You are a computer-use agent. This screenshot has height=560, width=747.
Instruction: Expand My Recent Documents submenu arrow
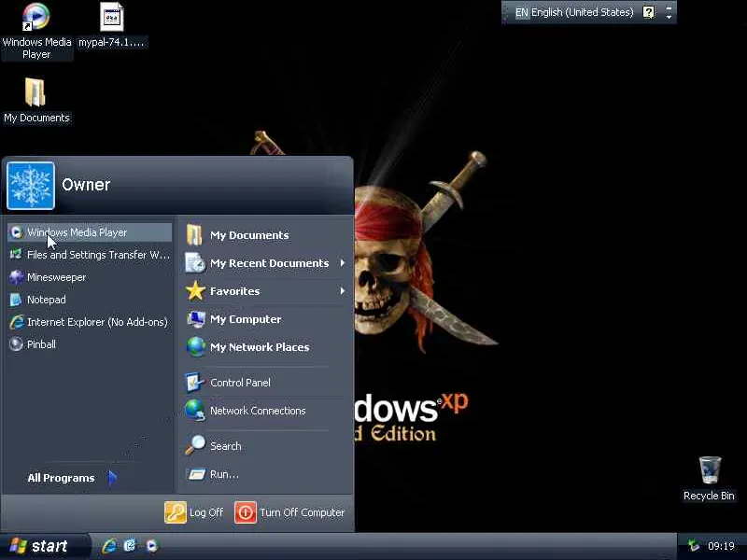click(x=343, y=263)
